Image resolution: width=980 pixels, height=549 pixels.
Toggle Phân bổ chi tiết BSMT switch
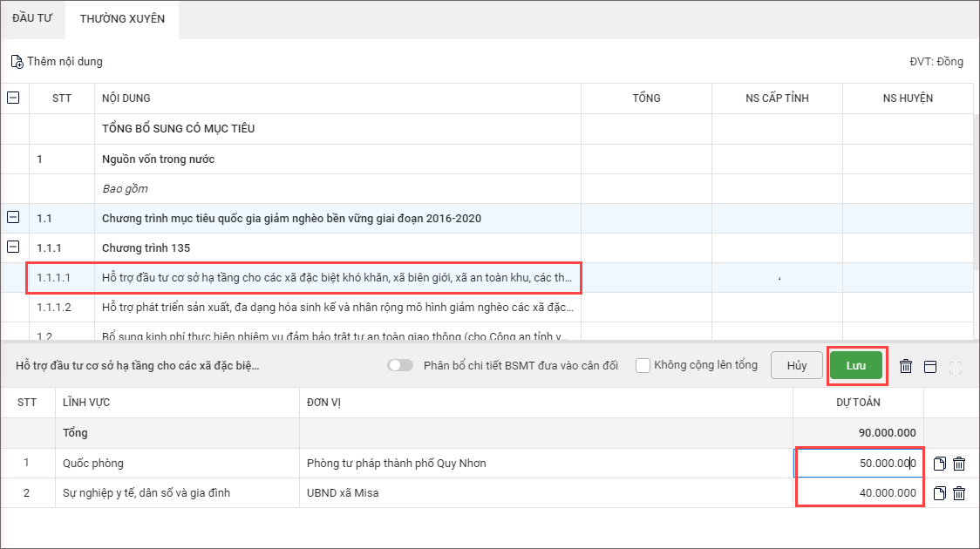coord(400,366)
